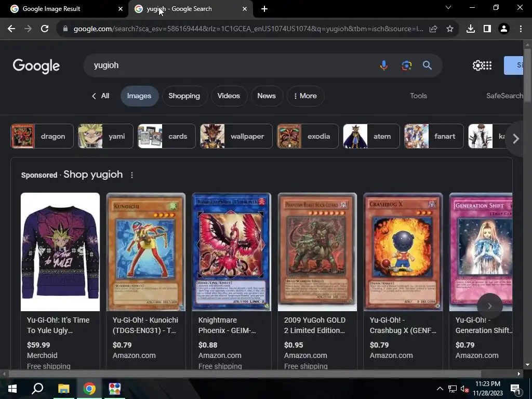Share this page via the share icon
Viewport: 532px width, 399px height.
433,29
